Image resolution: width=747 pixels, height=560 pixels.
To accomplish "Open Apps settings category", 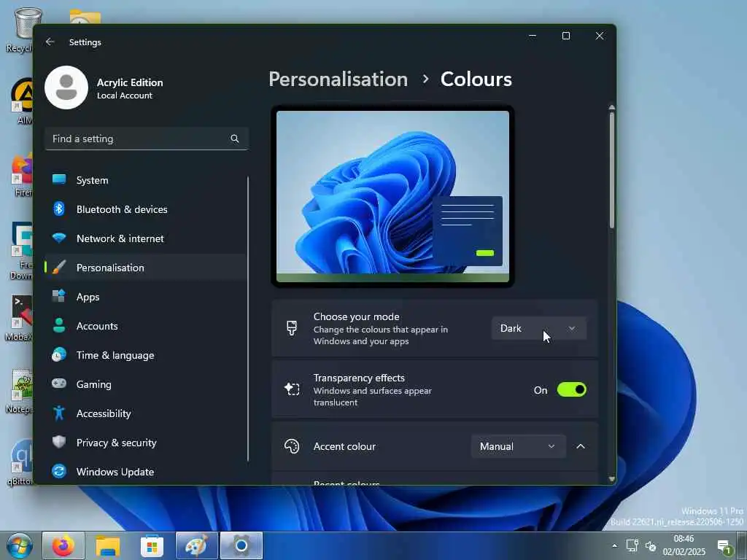I will pos(146,297).
